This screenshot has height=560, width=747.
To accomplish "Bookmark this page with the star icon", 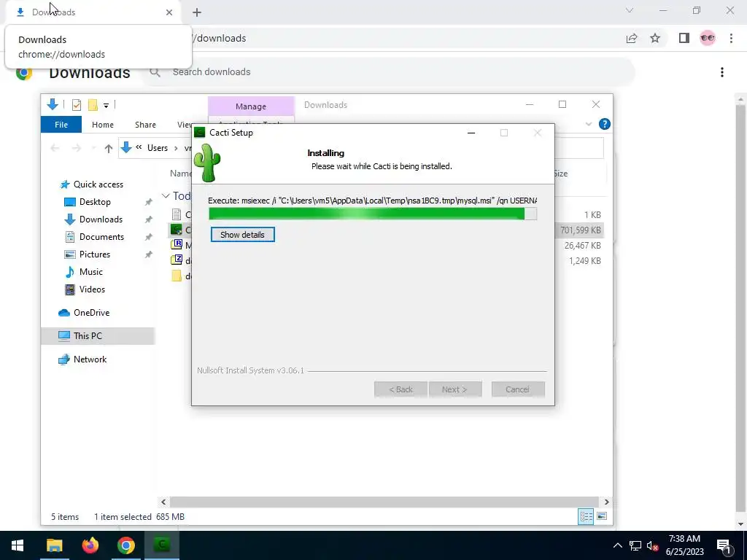I will pos(655,39).
